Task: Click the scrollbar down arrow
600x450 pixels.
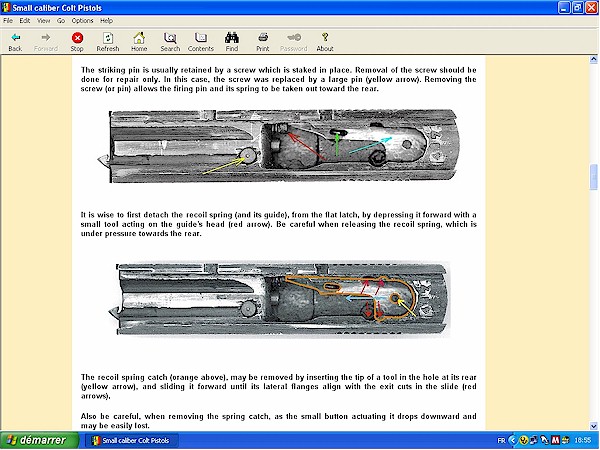Action: tap(593, 426)
